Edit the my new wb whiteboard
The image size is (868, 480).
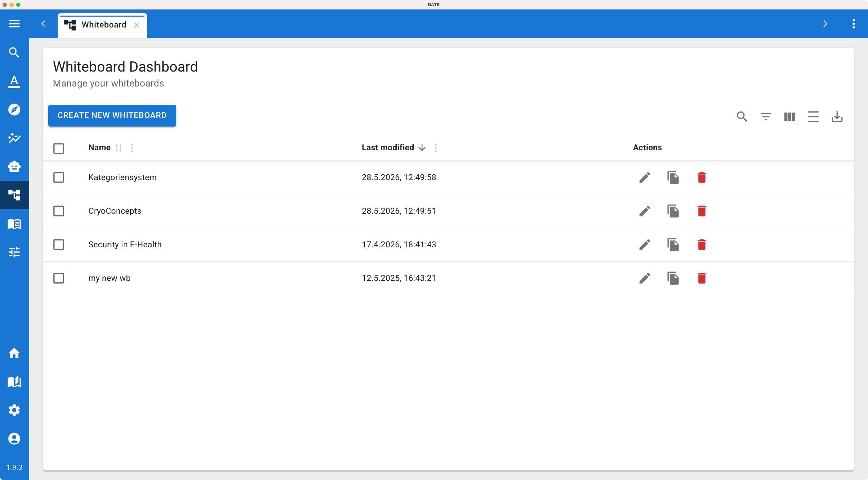[645, 278]
